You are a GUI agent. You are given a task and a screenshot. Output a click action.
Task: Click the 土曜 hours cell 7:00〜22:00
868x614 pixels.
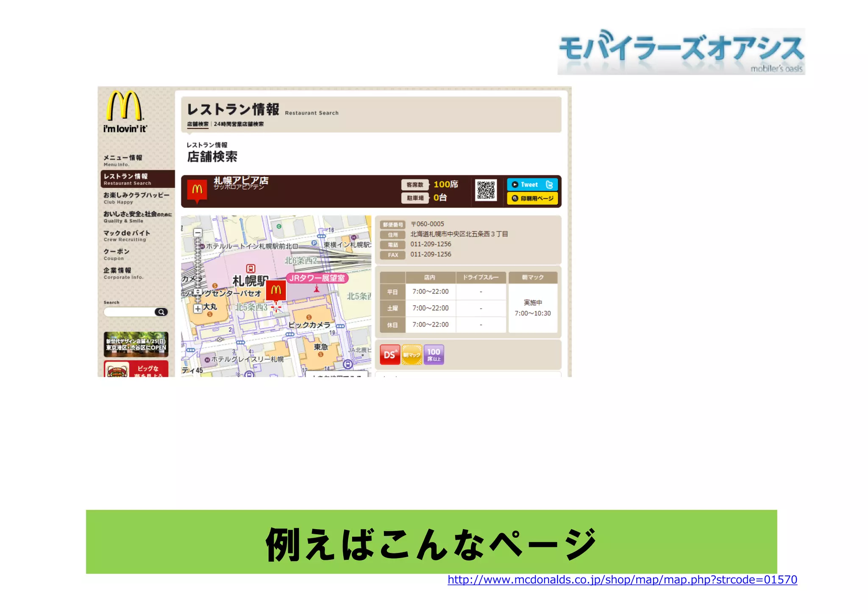pos(431,308)
